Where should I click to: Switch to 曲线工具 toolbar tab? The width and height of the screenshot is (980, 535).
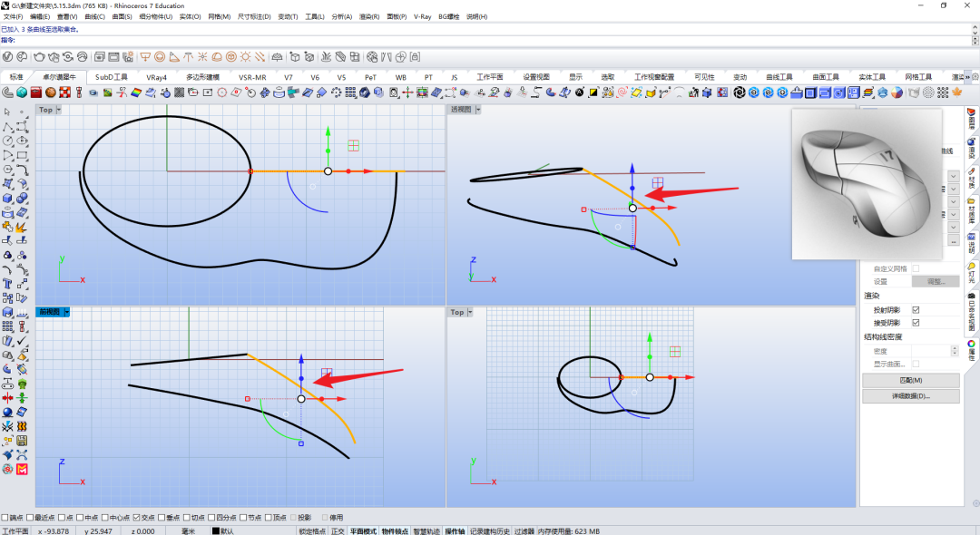(779, 77)
